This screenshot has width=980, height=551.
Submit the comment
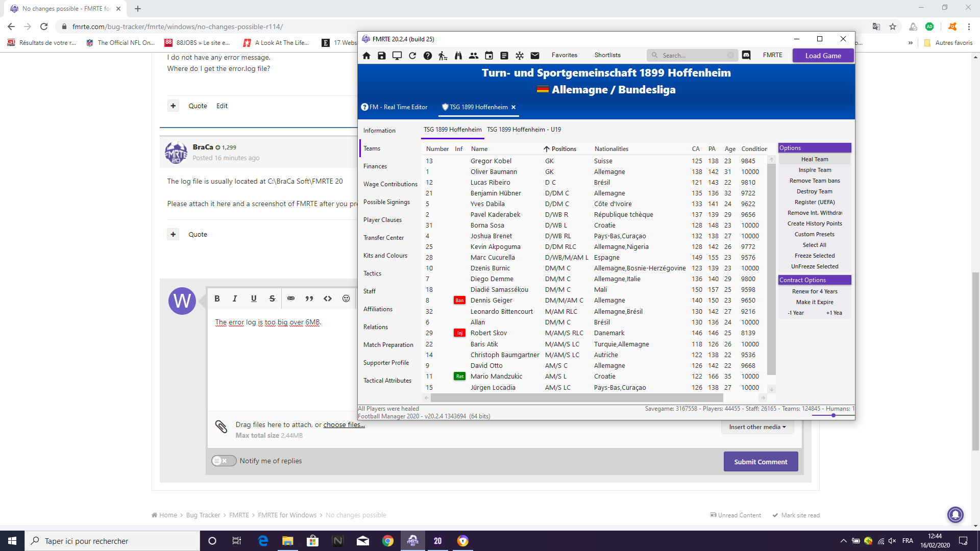pyautogui.click(x=761, y=462)
